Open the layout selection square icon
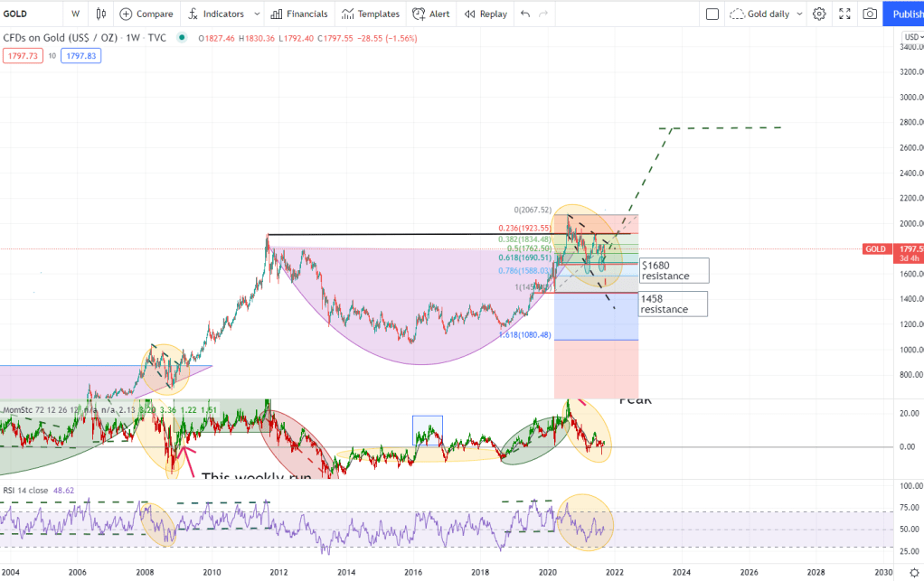 pyautogui.click(x=712, y=14)
